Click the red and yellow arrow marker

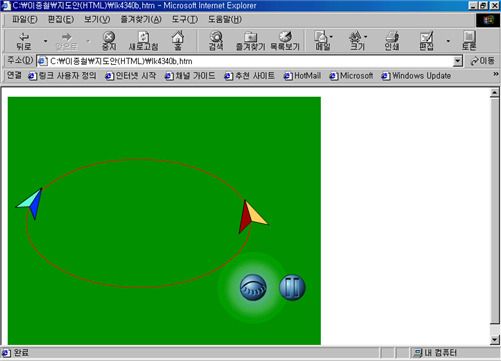(x=253, y=217)
